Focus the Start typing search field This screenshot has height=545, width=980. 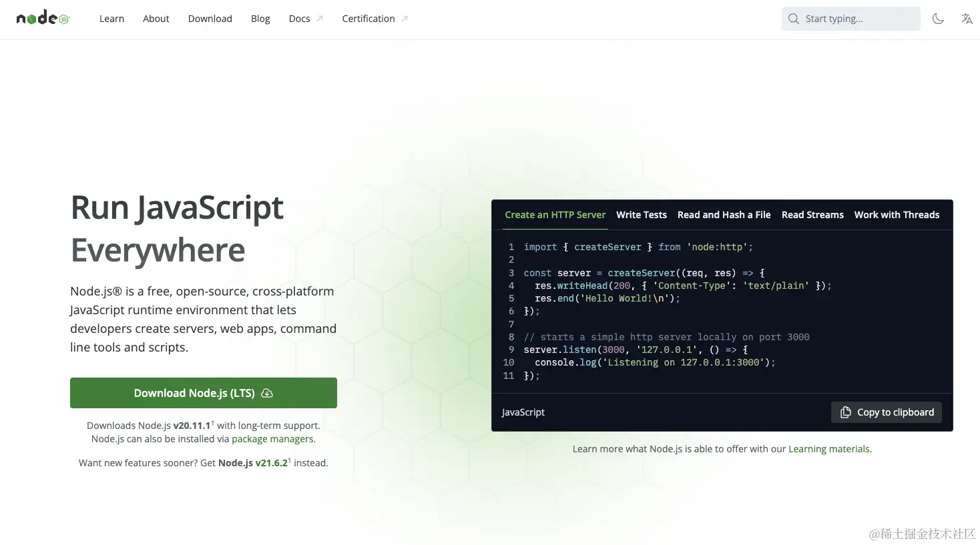click(850, 19)
